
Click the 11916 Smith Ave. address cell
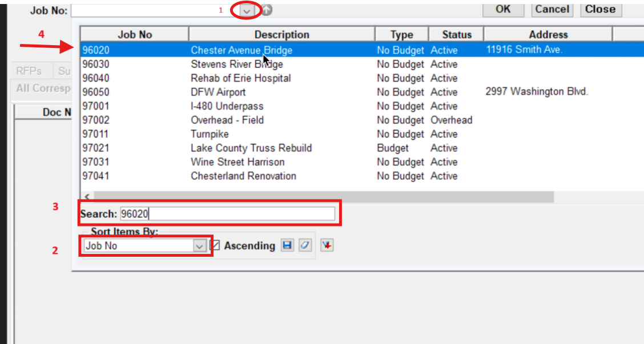coord(524,50)
